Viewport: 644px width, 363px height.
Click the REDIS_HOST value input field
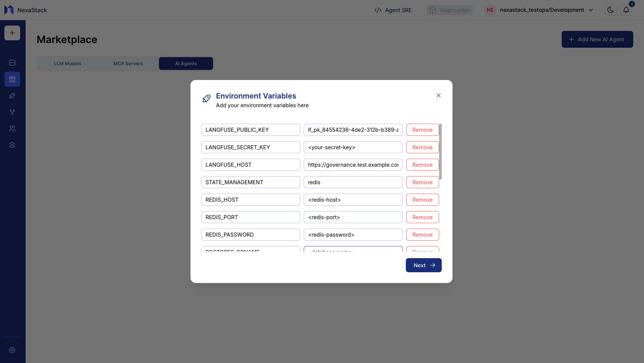(x=353, y=200)
